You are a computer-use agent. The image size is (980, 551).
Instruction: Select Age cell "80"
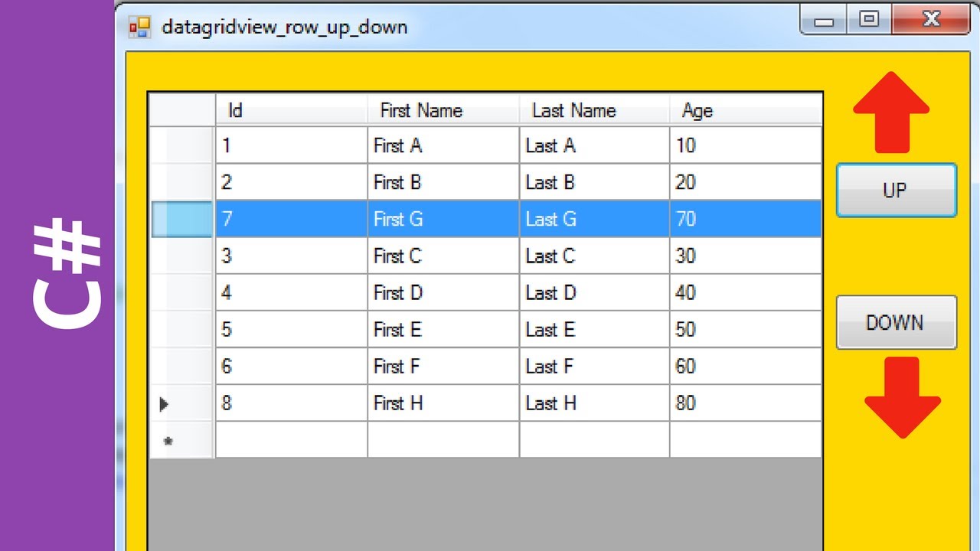point(746,403)
